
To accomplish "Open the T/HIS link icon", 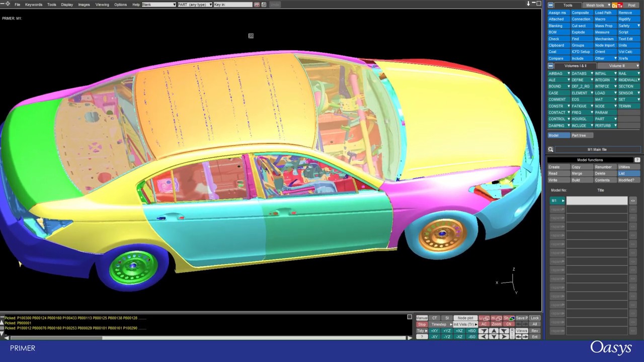I will click(x=620, y=5).
